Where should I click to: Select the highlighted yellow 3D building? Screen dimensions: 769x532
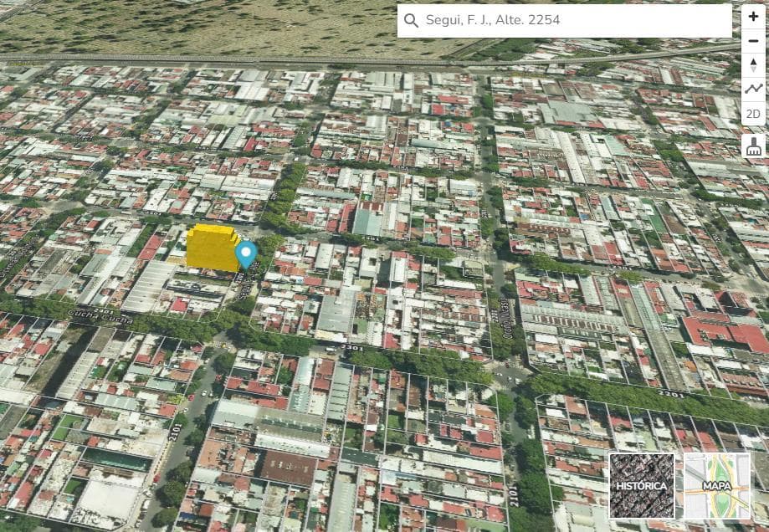211,248
